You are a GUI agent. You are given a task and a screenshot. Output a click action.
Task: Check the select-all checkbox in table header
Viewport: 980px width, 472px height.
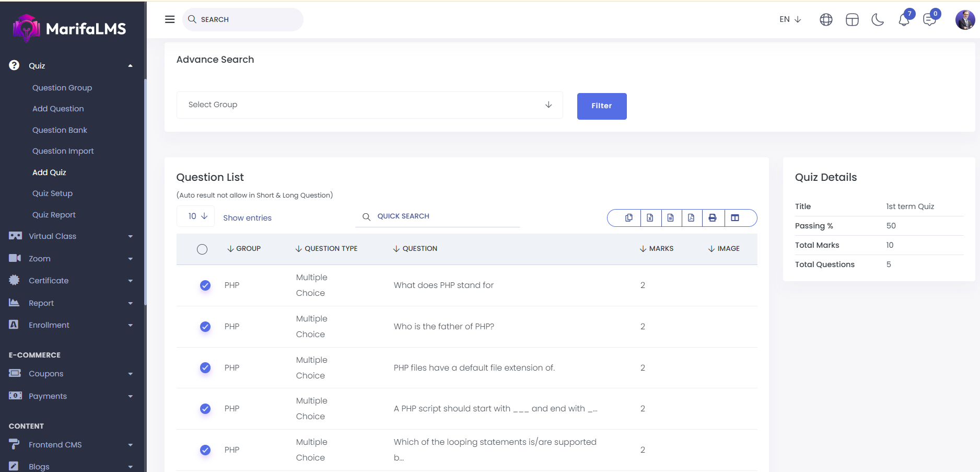click(x=202, y=249)
